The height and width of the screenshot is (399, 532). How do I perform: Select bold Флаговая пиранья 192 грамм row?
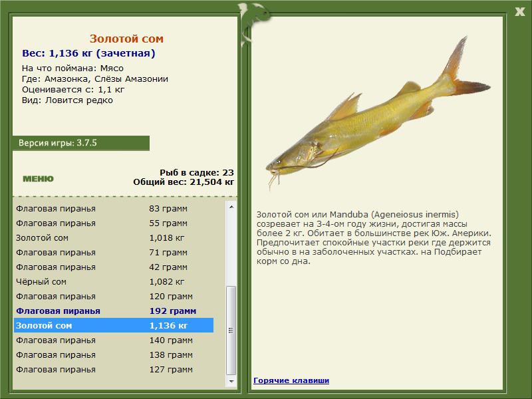coord(113,311)
